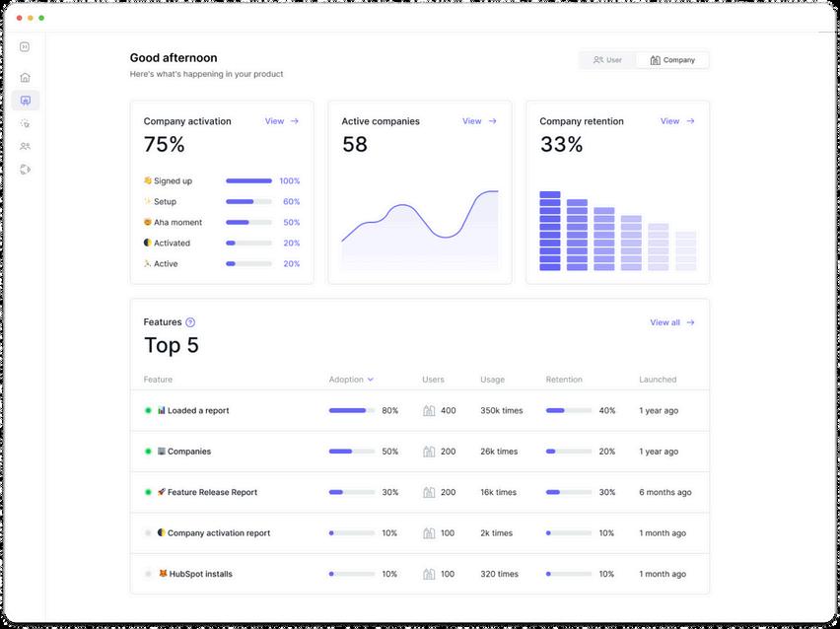Image resolution: width=840 pixels, height=629 pixels.
Task: Click the Company retention bar chart
Action: click(x=618, y=231)
